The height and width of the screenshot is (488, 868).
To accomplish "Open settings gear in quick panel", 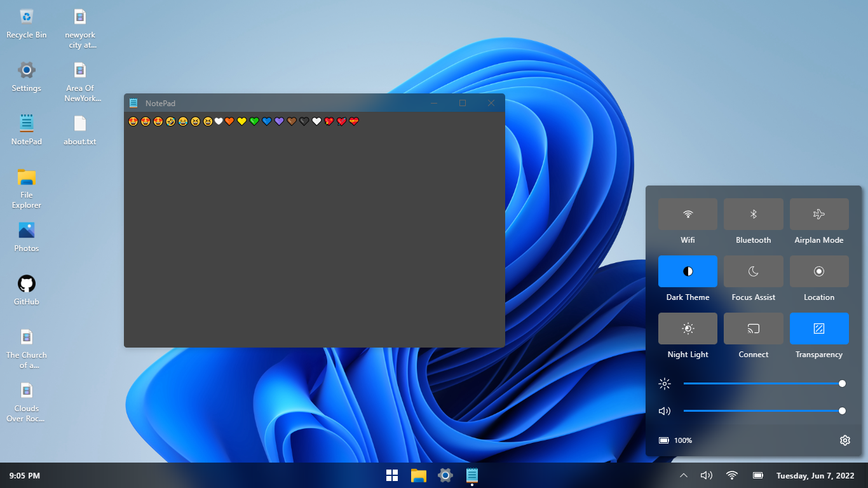I will coord(844,440).
